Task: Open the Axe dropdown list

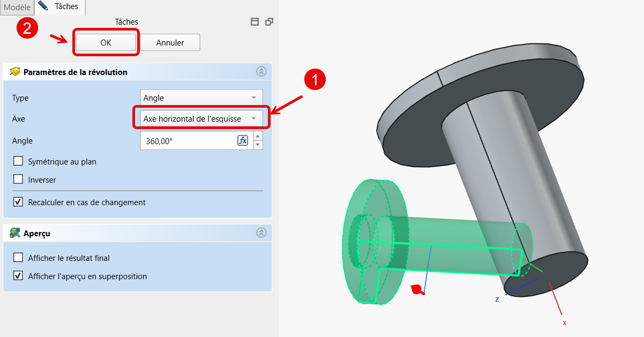Action: [201, 118]
